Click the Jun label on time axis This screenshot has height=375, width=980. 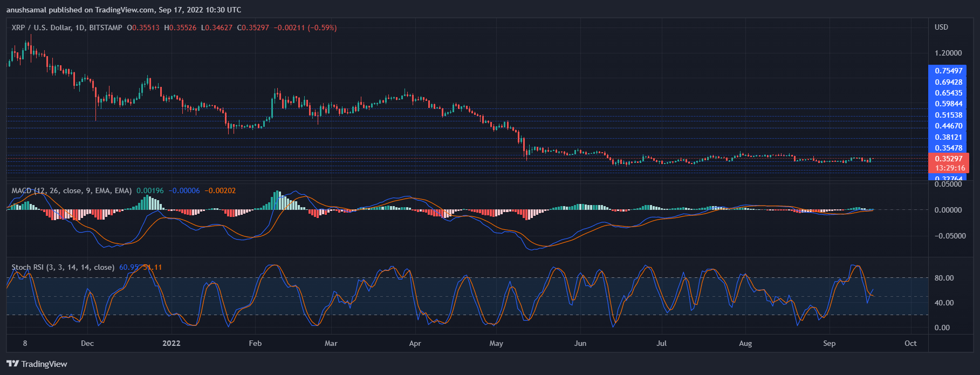(580, 343)
